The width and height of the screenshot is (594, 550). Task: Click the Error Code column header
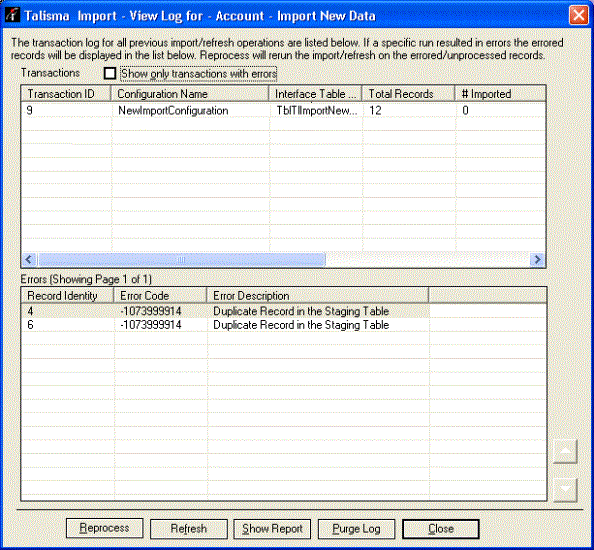tap(160, 295)
